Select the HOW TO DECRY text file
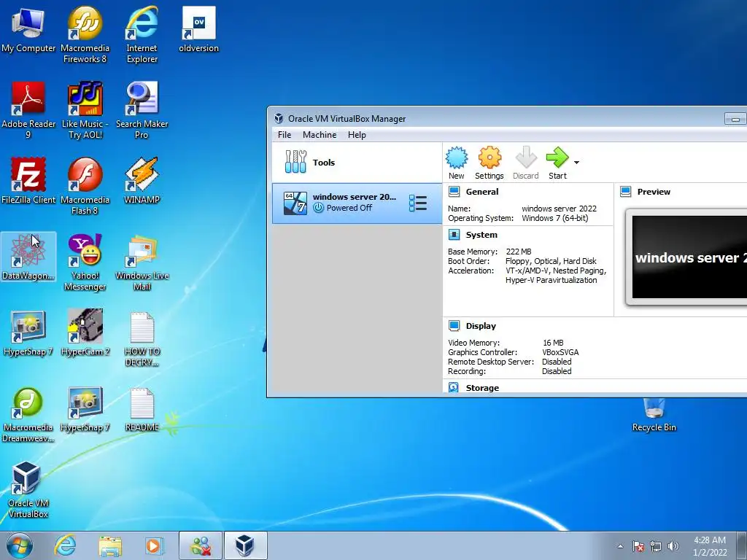The image size is (747, 560). 142,338
